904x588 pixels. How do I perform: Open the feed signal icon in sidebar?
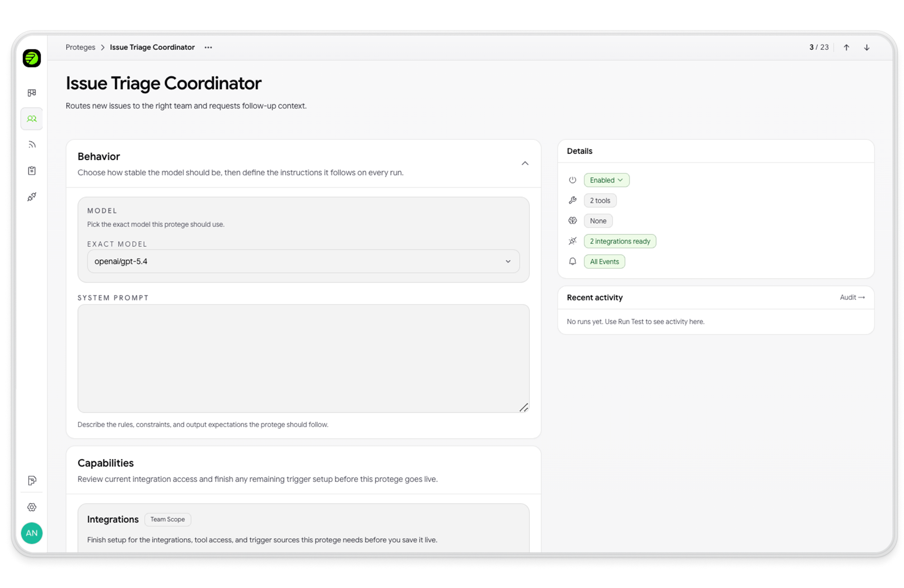pos(32,145)
